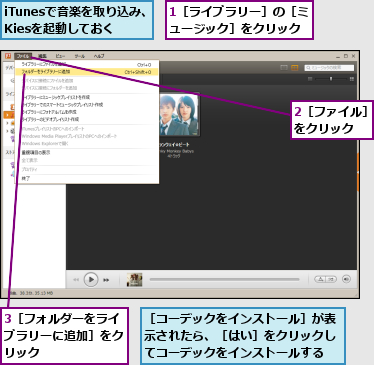The width and height of the screenshot is (374, 365).
Task: Toggle repeat playback mode
Action: pos(320,279)
